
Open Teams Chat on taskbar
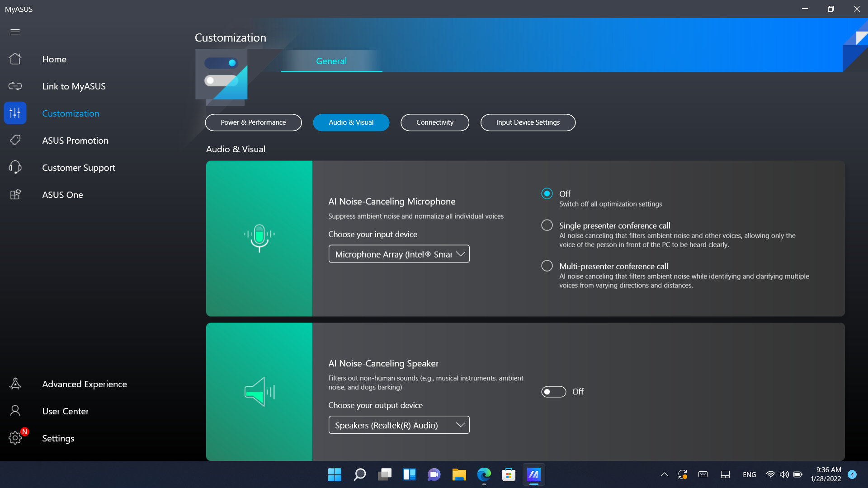click(x=434, y=474)
